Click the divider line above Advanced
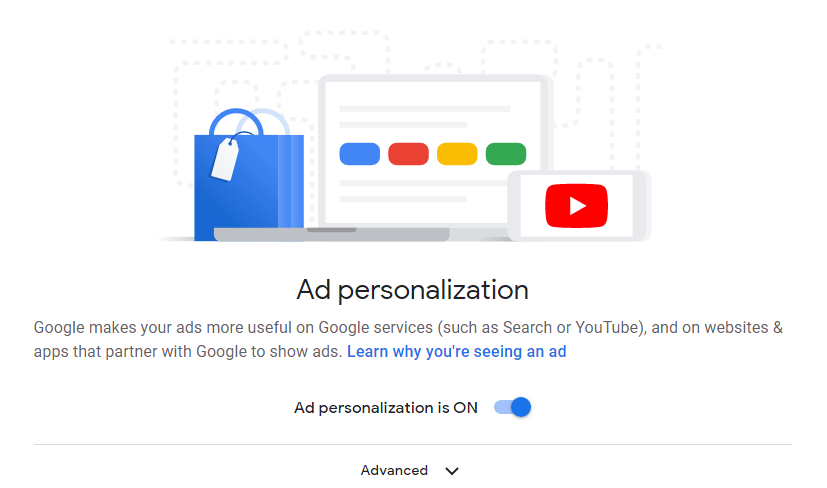 [412, 444]
